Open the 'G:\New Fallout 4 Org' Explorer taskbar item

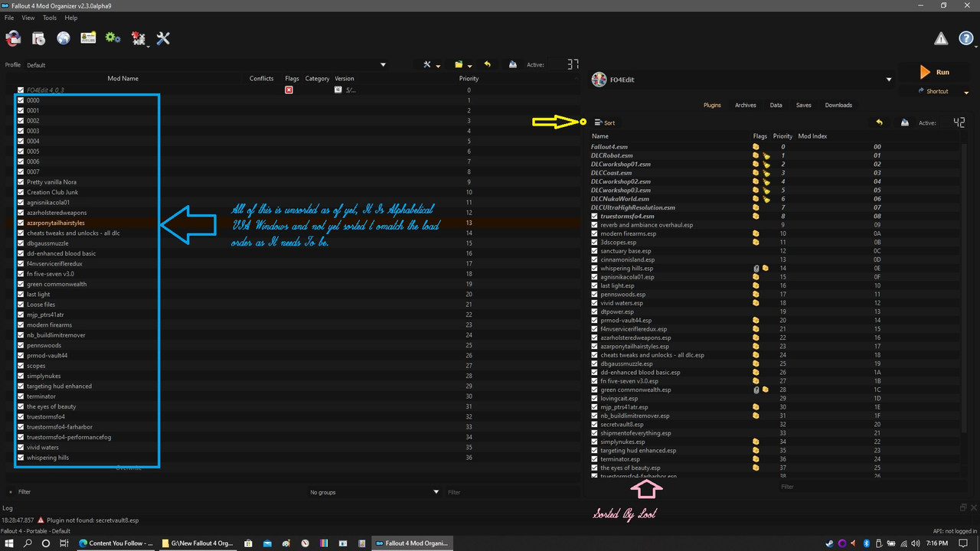(x=197, y=543)
